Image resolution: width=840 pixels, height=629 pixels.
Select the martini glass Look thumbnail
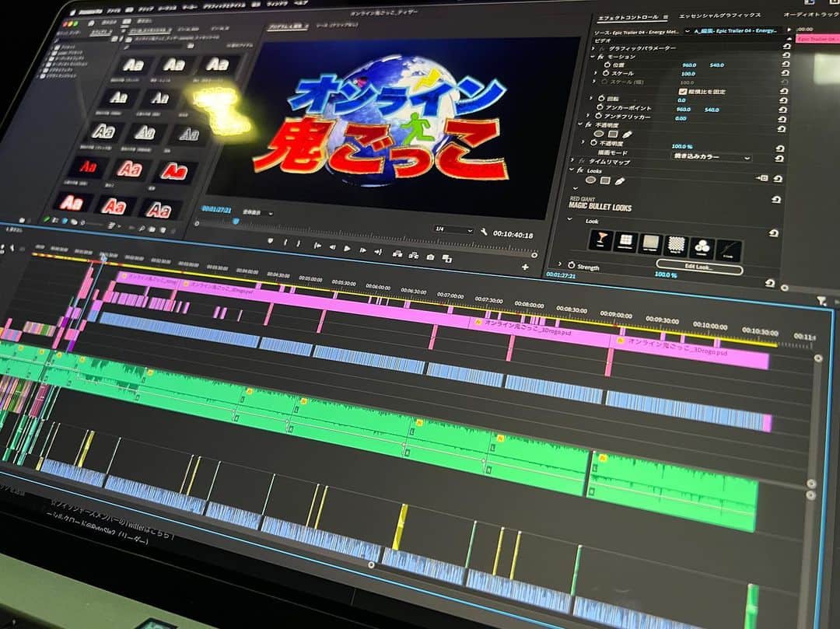pos(601,239)
